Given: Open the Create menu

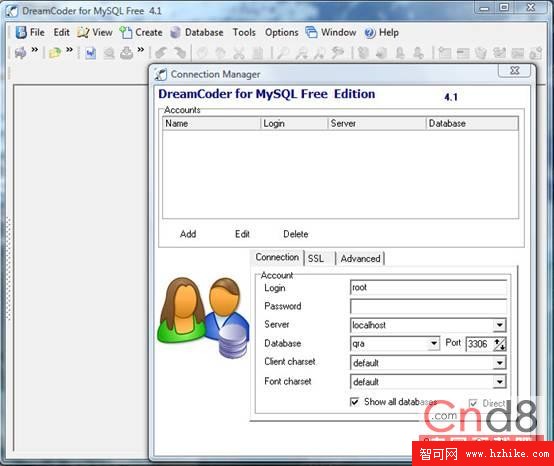Looking at the screenshot, I should pos(141,32).
